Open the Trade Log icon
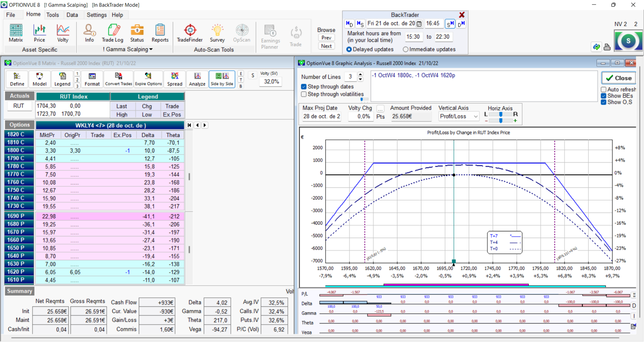This screenshot has height=342, width=644. [x=112, y=33]
